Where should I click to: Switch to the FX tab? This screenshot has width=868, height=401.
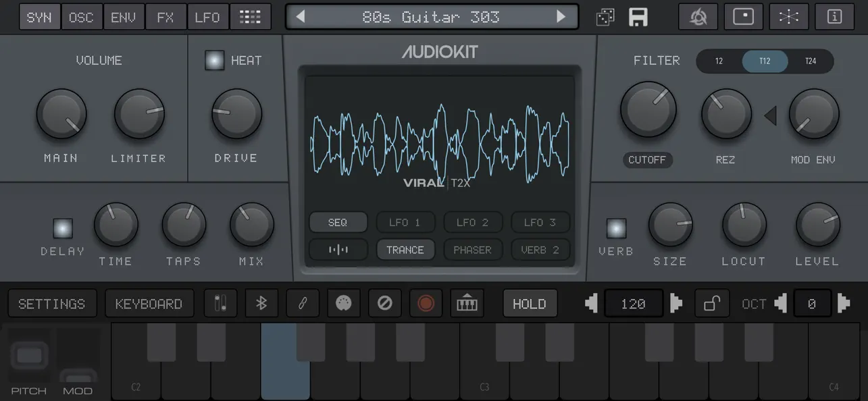[165, 18]
